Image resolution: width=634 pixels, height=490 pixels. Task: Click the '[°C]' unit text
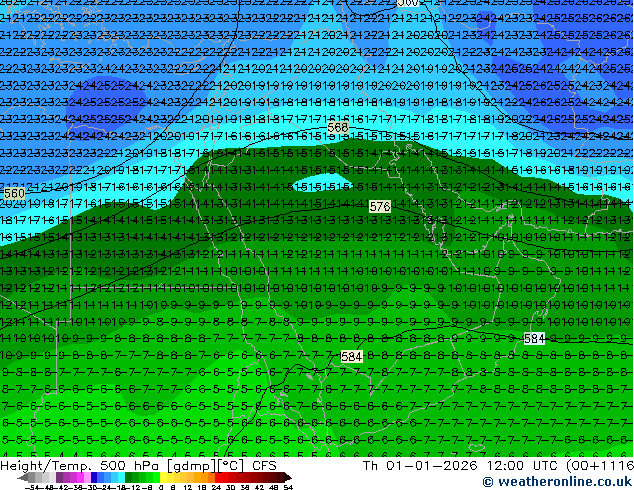[230, 466]
